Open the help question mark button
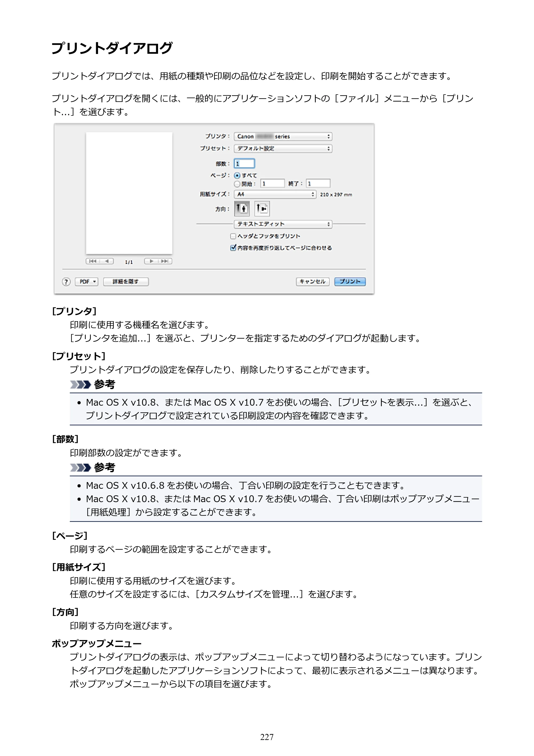Image resolution: width=534 pixels, height=756 pixels. pyautogui.click(x=66, y=282)
